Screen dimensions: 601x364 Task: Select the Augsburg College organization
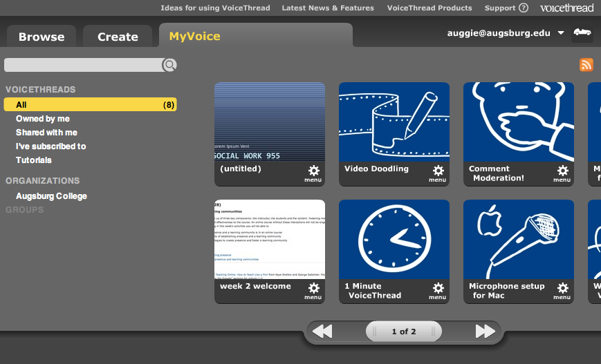click(51, 196)
